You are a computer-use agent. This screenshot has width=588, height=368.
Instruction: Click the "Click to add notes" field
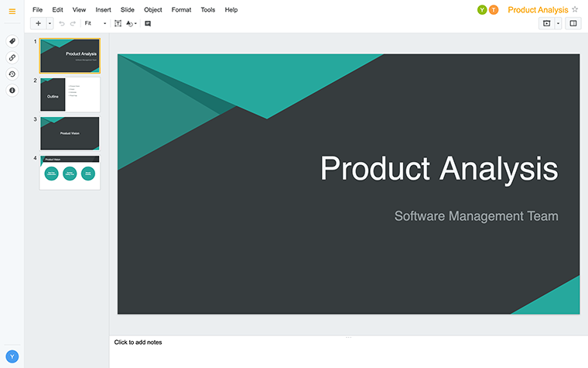click(x=138, y=342)
